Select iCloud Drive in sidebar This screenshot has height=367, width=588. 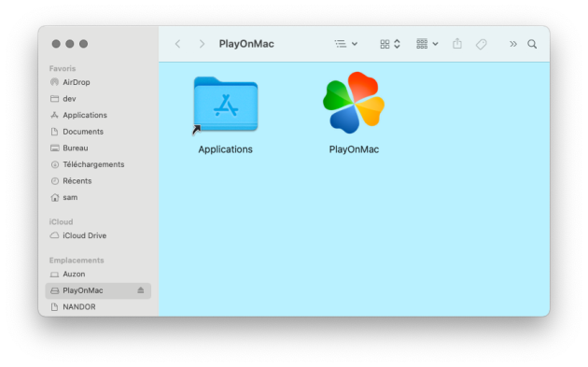(x=98, y=235)
